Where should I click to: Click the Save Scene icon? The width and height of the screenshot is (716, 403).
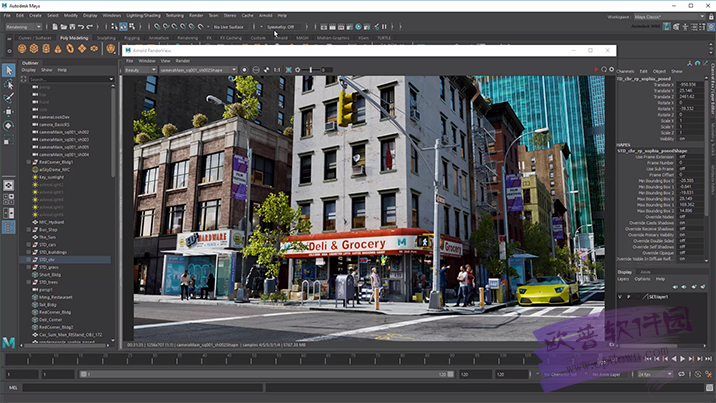click(72, 27)
